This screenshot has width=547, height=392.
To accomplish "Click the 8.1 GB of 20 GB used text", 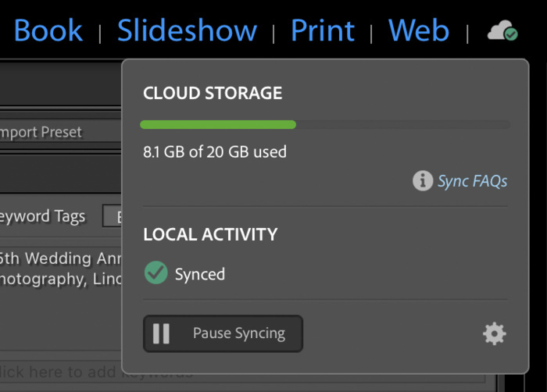I will pos(215,152).
